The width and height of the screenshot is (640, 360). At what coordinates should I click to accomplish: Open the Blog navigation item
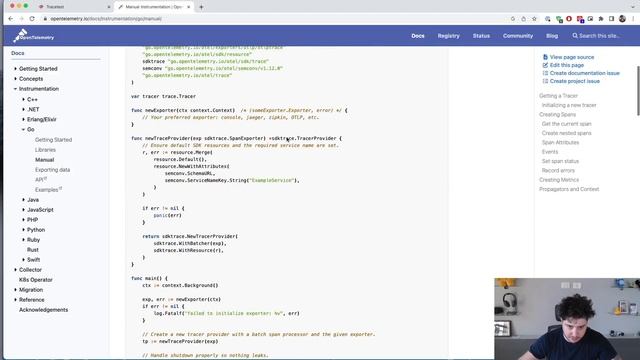552,36
